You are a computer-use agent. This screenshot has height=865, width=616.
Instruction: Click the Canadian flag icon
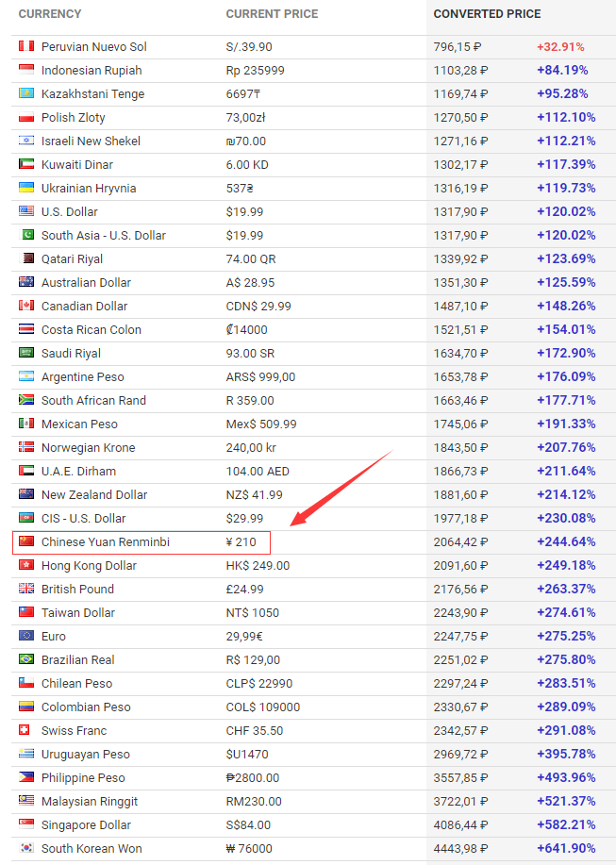click(26, 306)
